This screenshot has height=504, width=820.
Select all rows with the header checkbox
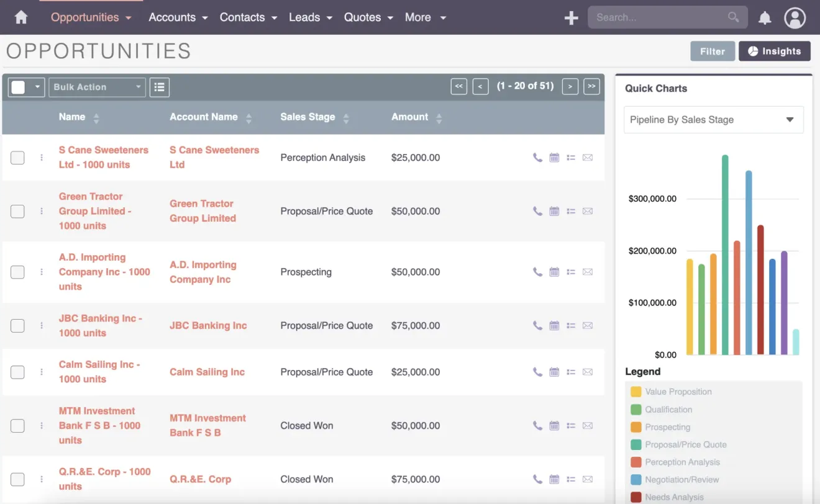tap(17, 87)
